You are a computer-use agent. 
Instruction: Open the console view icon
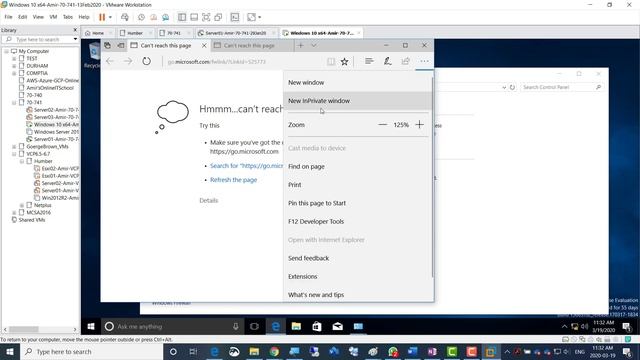235,17
